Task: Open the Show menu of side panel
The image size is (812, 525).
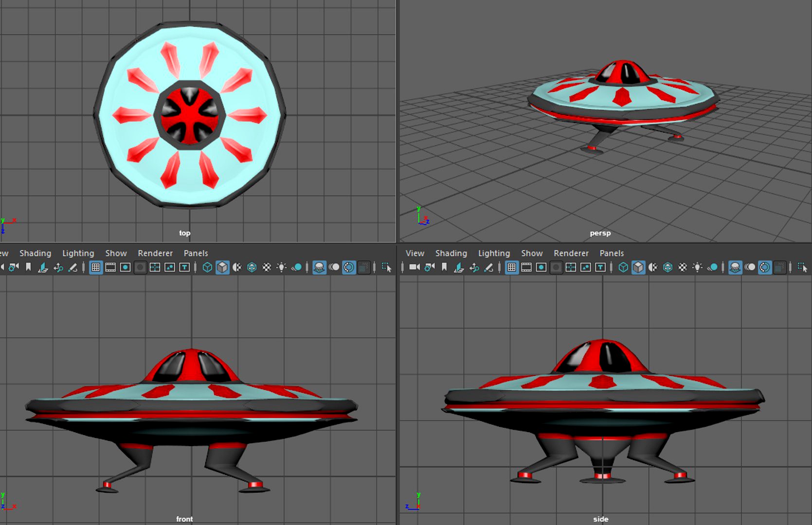Action: pyautogui.click(x=532, y=253)
